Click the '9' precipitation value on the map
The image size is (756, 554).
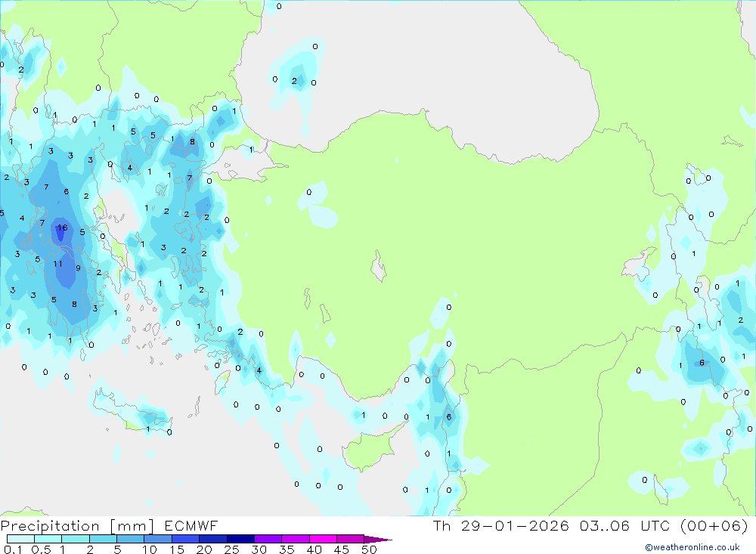click(x=78, y=268)
